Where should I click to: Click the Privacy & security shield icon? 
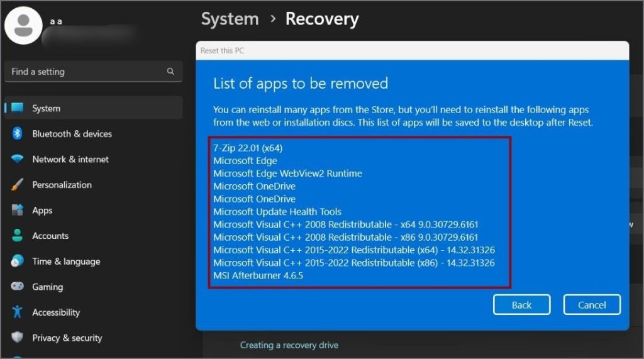(18, 338)
